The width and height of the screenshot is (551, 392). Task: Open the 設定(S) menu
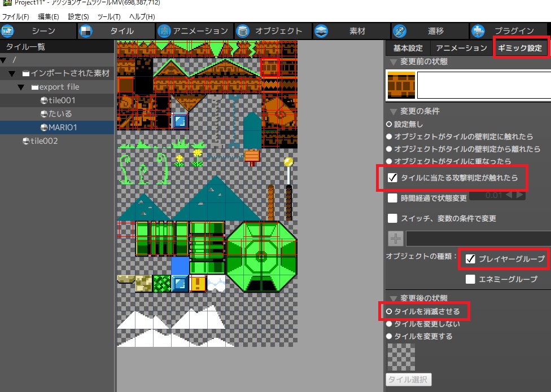pyautogui.click(x=78, y=16)
